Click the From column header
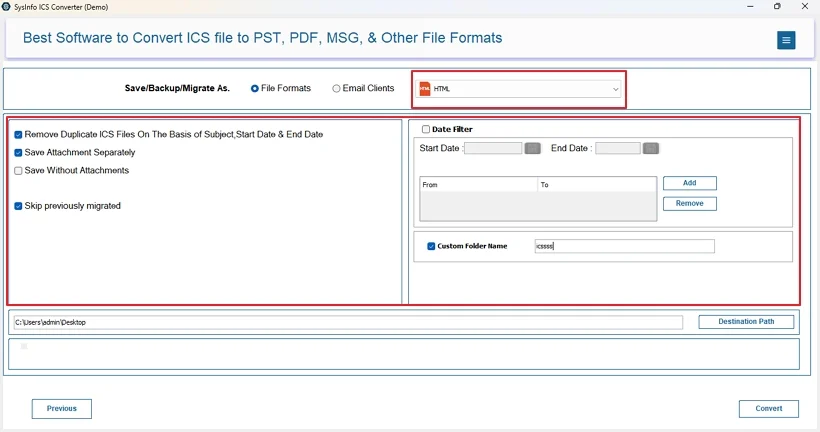 click(479, 185)
